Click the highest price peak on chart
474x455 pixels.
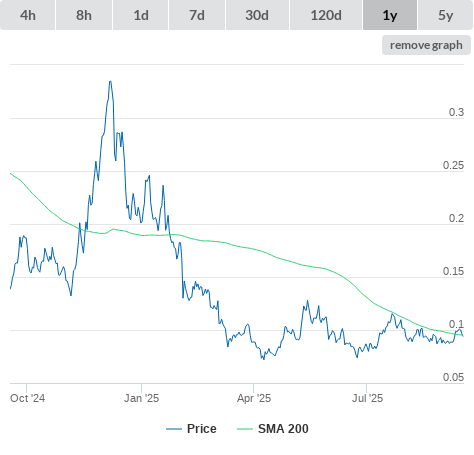click(110, 82)
